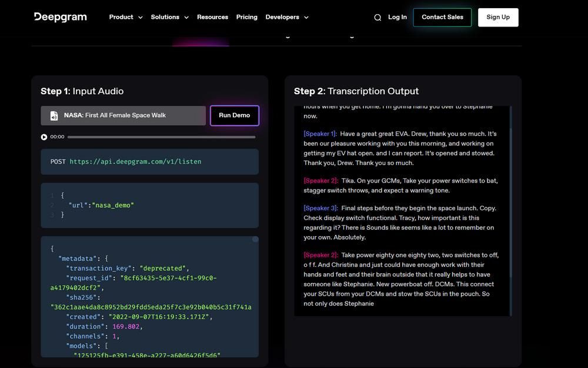Click the audio file icon beside NASA
The height and width of the screenshot is (368, 588).
pyautogui.click(x=54, y=115)
